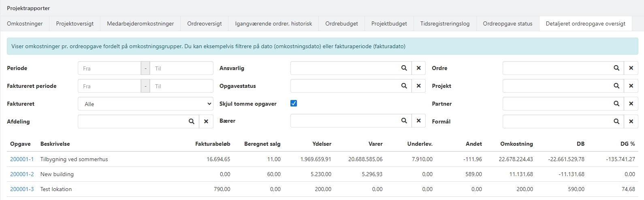Image resolution: width=644 pixels, height=200 pixels.
Task: Click the Projektrapporter heading
Action: [x=28, y=8]
